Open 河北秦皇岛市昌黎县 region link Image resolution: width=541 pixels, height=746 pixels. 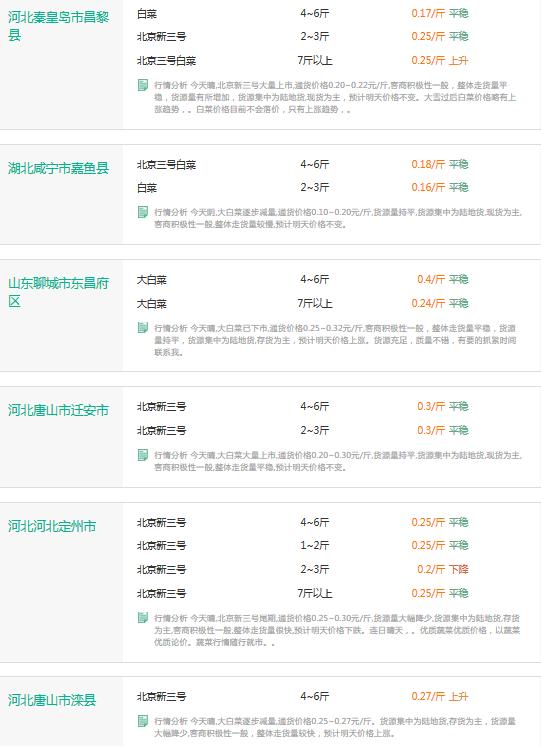[58, 26]
